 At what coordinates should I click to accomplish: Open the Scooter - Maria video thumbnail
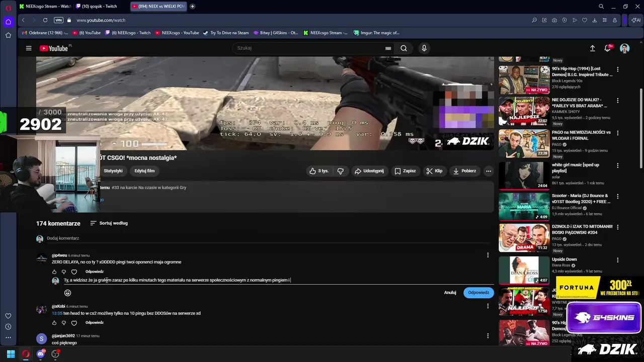(x=524, y=206)
